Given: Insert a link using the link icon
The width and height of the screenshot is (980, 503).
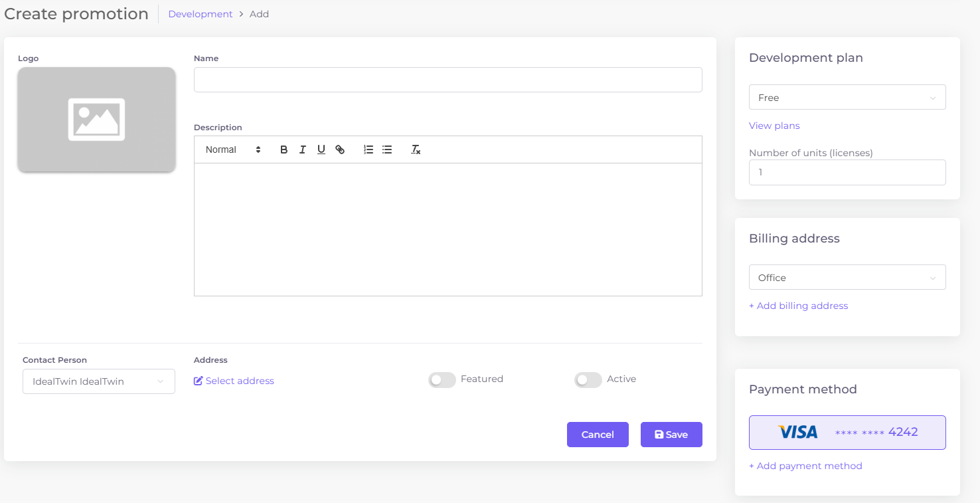Looking at the screenshot, I should [x=340, y=150].
